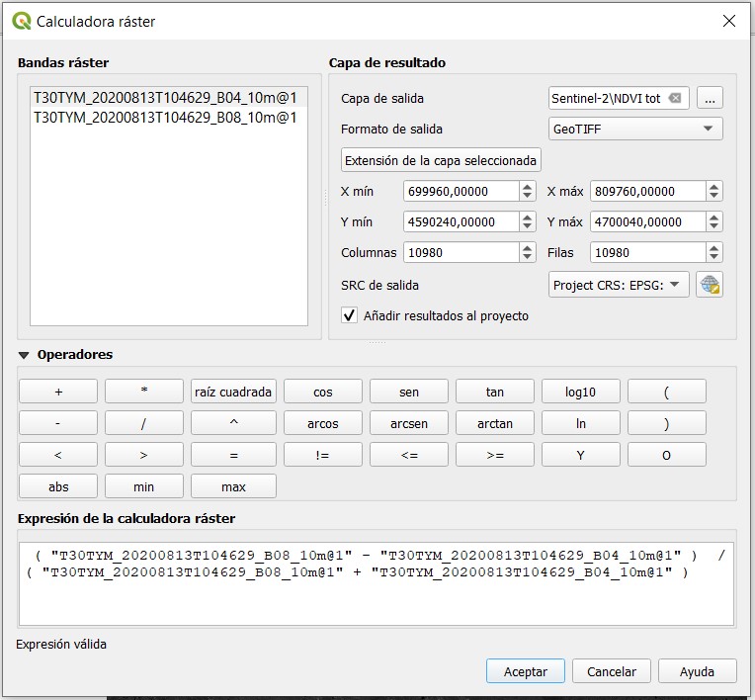The image size is (755, 700).
Task: Click 'Extensión de la capa seleccionada' button
Action: click(x=441, y=160)
